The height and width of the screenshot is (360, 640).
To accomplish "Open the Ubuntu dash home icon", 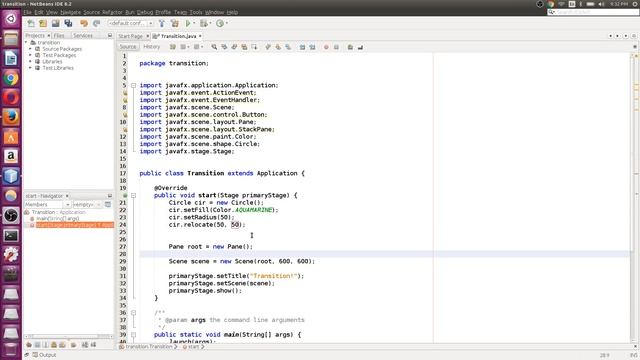I will (11, 18).
